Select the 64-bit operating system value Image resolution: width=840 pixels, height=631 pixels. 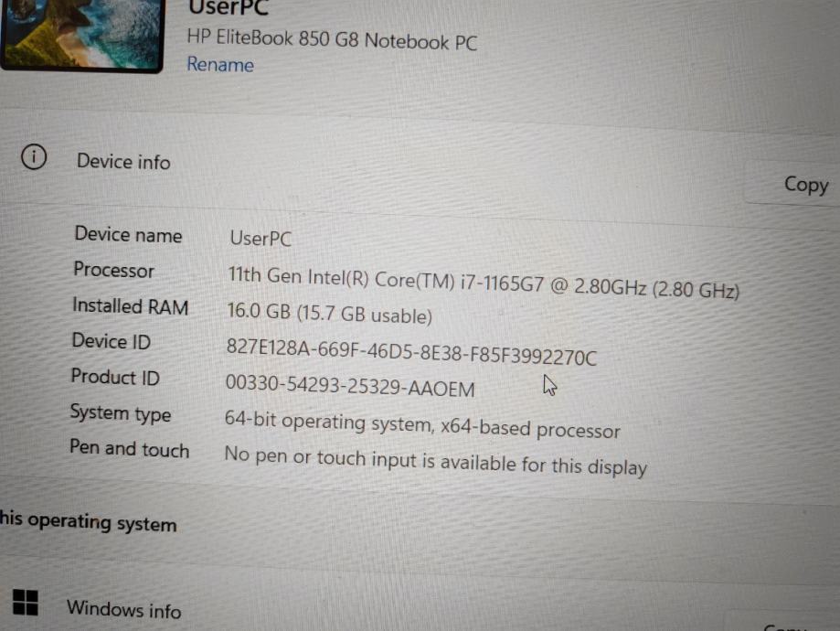(x=422, y=425)
